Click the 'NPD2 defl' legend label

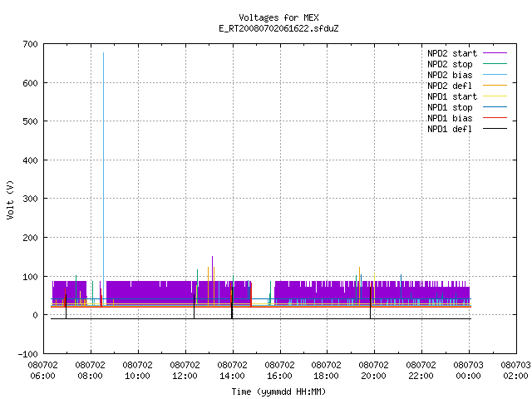[x=450, y=86]
